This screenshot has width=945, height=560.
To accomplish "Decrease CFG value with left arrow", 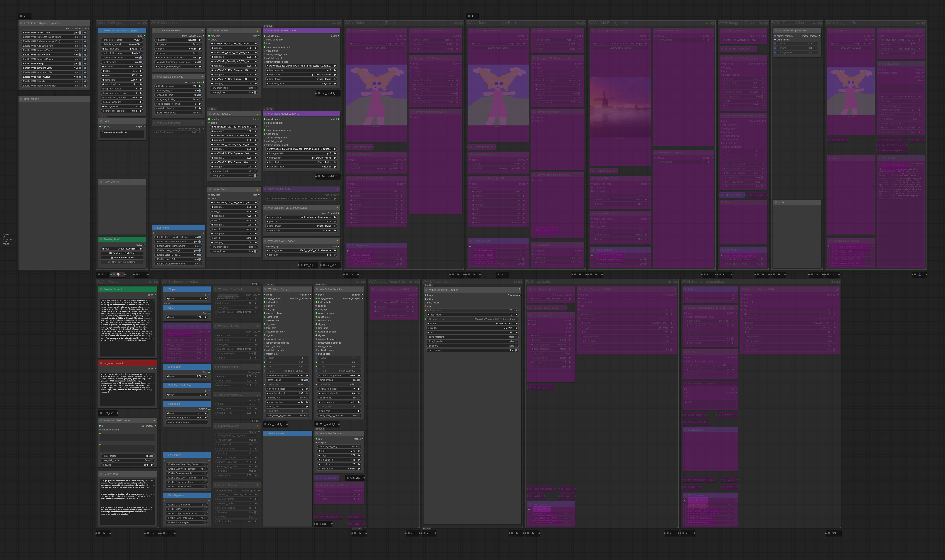I will 168,317.
